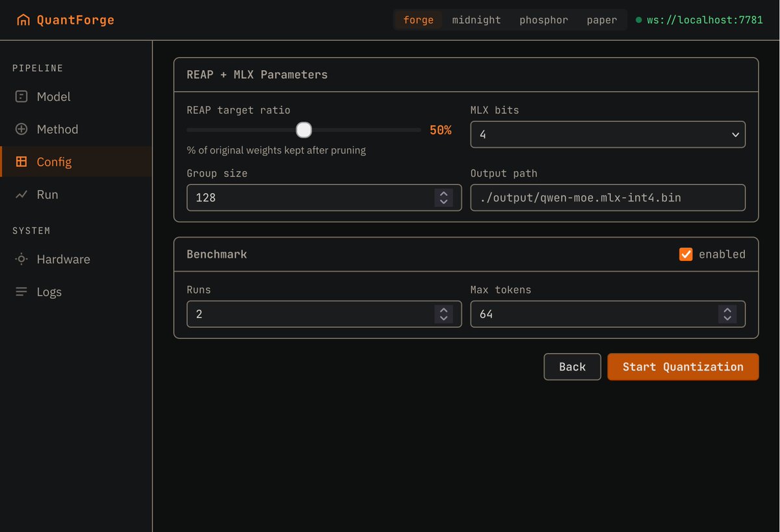This screenshot has height=532, width=780.
Task: Switch to the phosphor theme
Action: pos(544,20)
